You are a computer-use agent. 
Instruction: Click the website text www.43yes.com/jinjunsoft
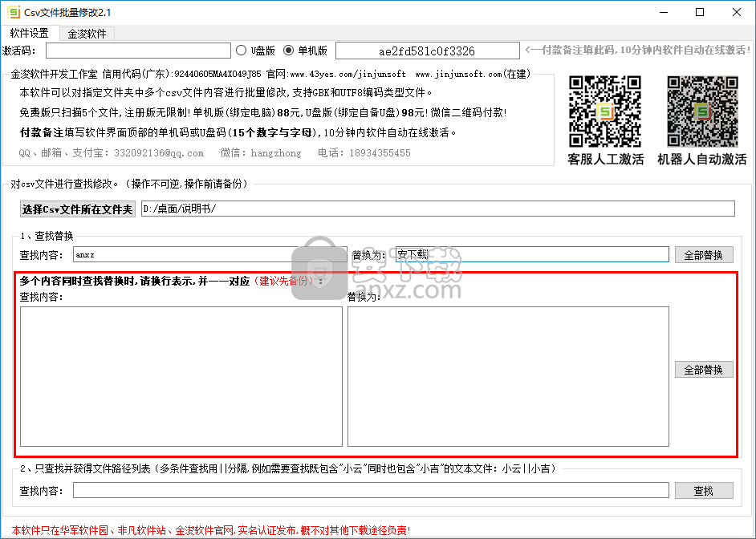pos(348,74)
